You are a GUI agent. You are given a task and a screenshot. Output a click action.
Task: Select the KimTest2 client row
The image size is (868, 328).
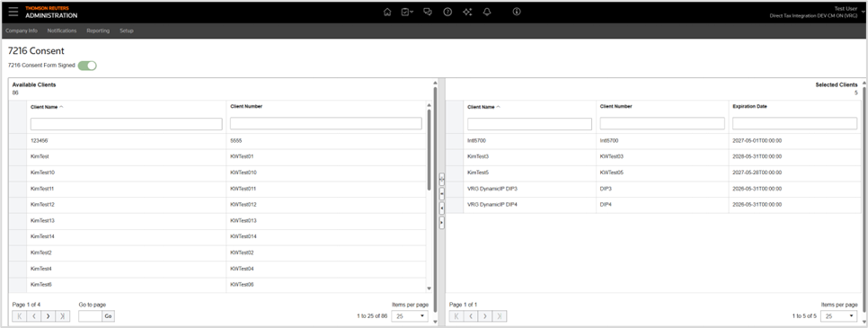coord(217,253)
